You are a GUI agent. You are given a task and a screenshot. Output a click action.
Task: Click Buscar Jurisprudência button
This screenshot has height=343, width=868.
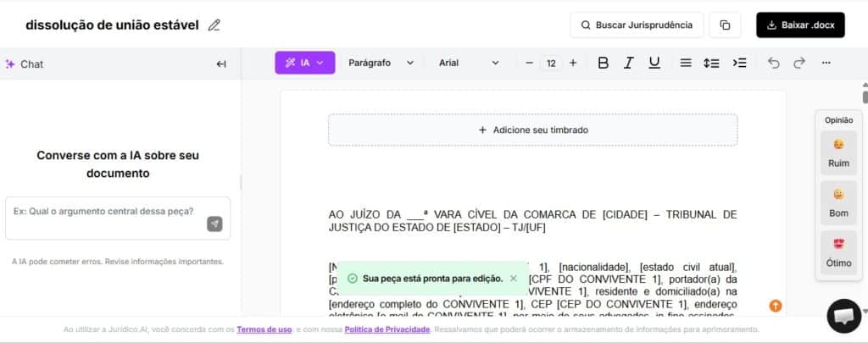click(637, 25)
